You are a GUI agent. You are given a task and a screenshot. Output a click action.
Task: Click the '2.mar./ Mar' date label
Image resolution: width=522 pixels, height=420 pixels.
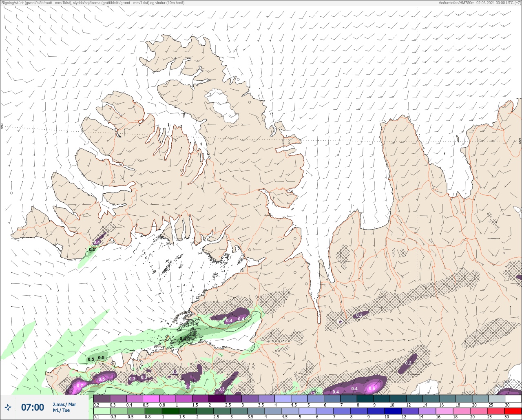pyautogui.click(x=64, y=404)
